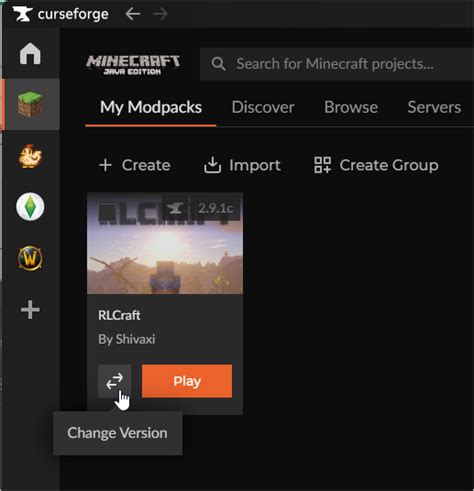This screenshot has width=474, height=491.
Task: Focus the Search for Minecraft projects field
Action: coord(337,64)
